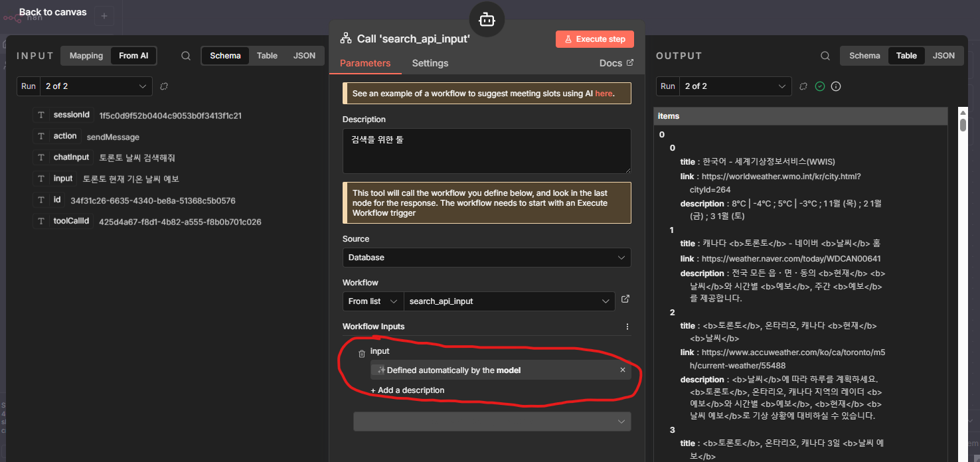980x462 pixels.
Task: Open selected workflow via external link icon
Action: [x=625, y=299]
